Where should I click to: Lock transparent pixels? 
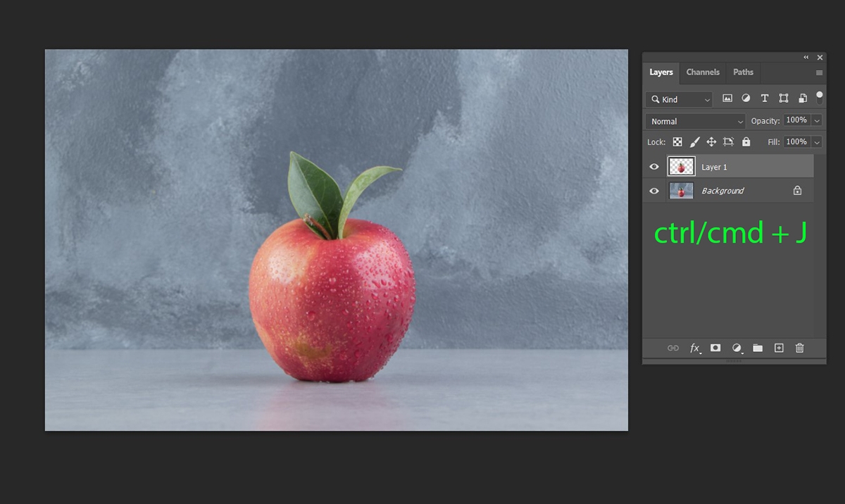[x=677, y=141]
